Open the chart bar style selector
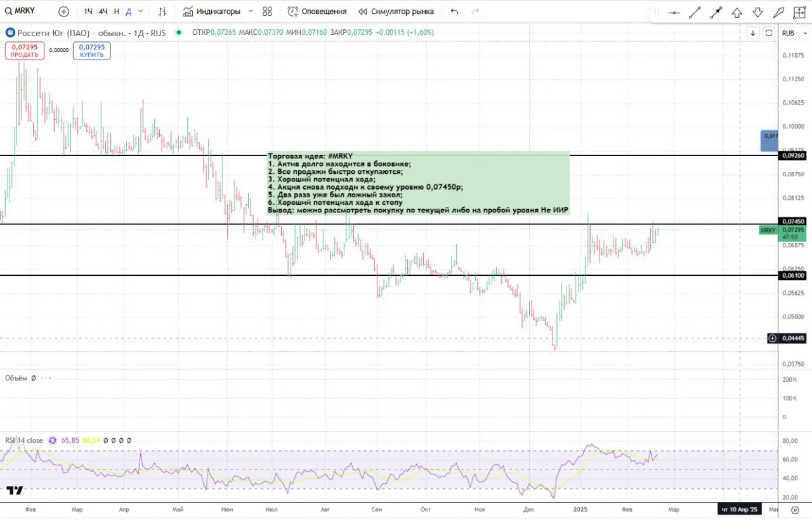812x520 pixels. (x=162, y=11)
